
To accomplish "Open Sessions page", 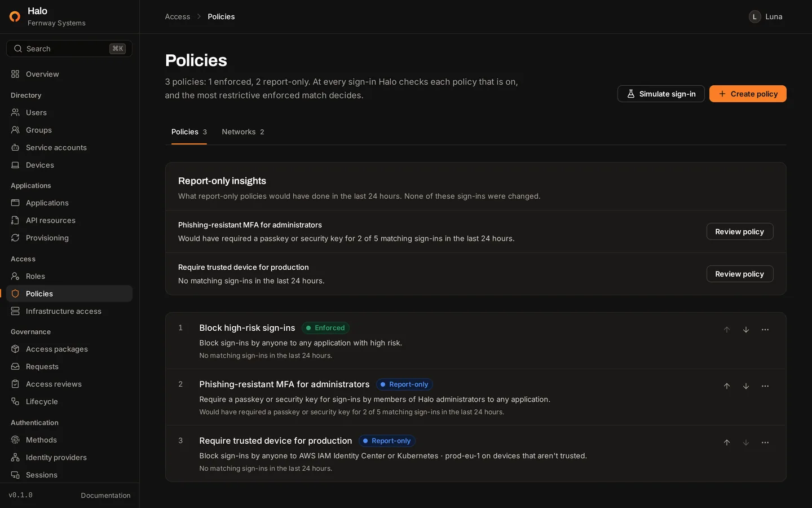I will coord(69,475).
